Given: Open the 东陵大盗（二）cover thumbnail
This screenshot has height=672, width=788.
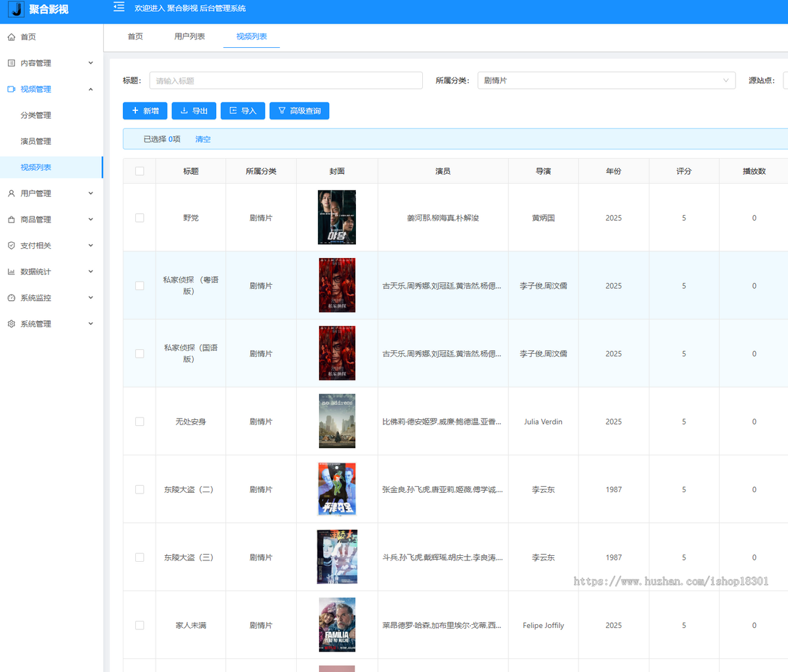Looking at the screenshot, I should pos(337,489).
